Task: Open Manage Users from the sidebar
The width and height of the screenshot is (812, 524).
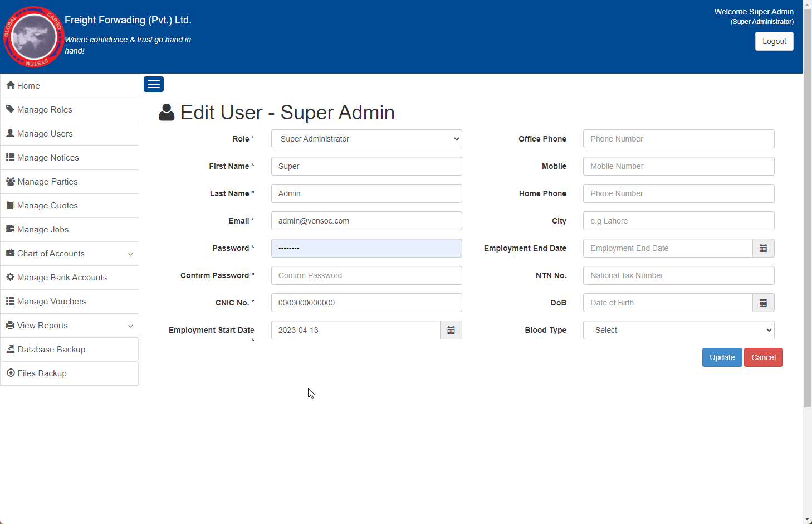Action: coord(45,134)
